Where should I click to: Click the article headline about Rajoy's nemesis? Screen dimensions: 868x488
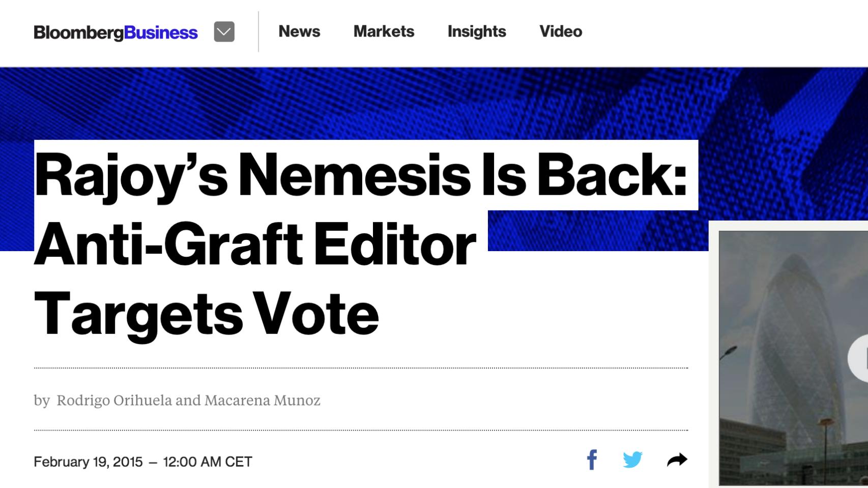point(356,239)
